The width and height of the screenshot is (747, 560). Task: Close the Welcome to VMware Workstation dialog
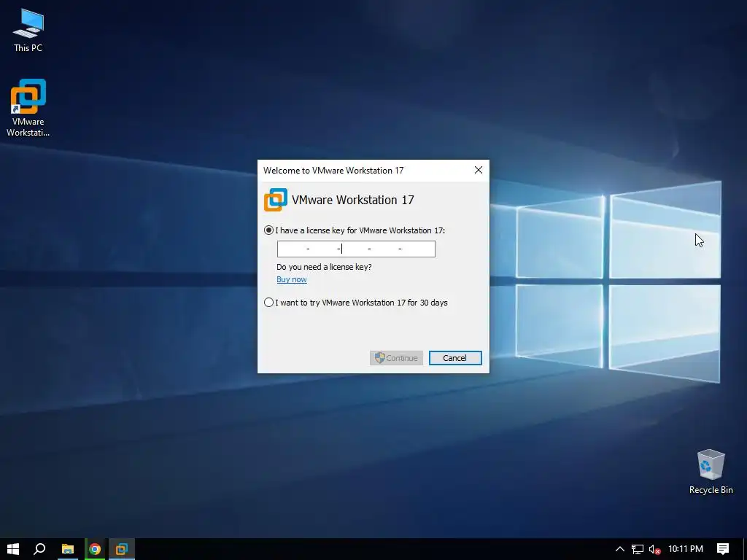click(479, 170)
